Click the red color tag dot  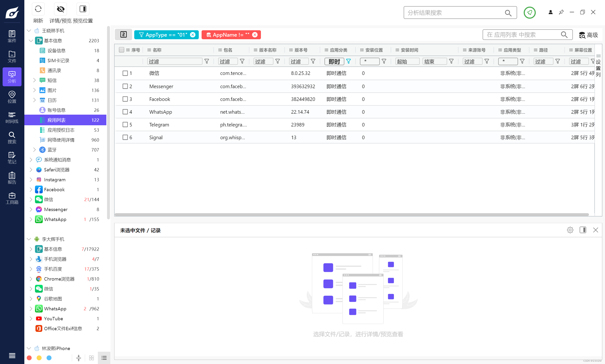click(29, 358)
